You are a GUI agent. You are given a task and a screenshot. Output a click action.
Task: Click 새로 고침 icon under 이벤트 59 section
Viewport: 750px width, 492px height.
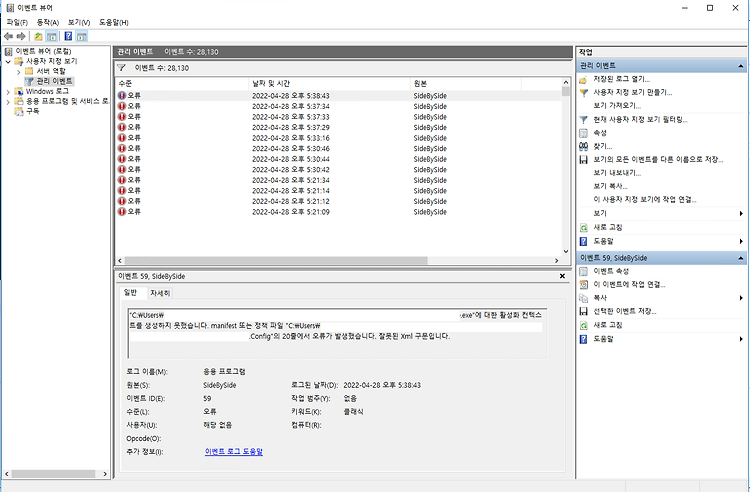coord(583,325)
